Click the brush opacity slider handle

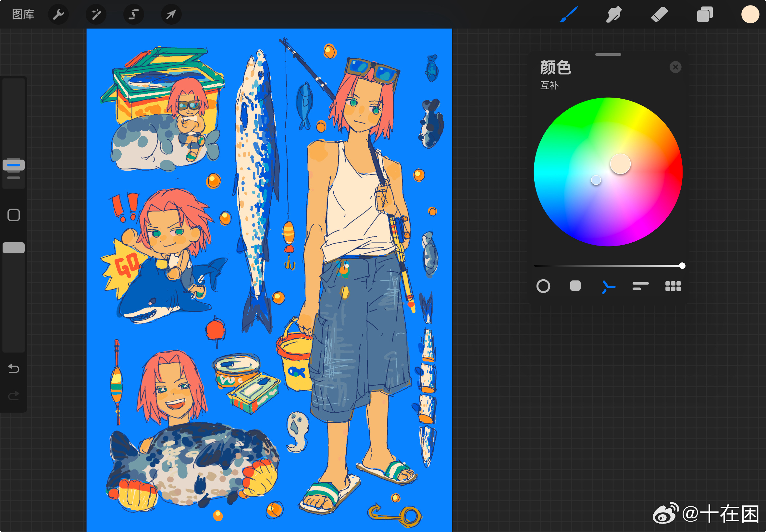(14, 248)
